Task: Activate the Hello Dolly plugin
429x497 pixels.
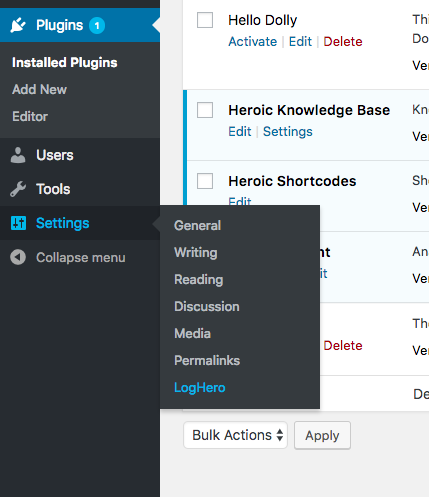Action: coord(253,42)
